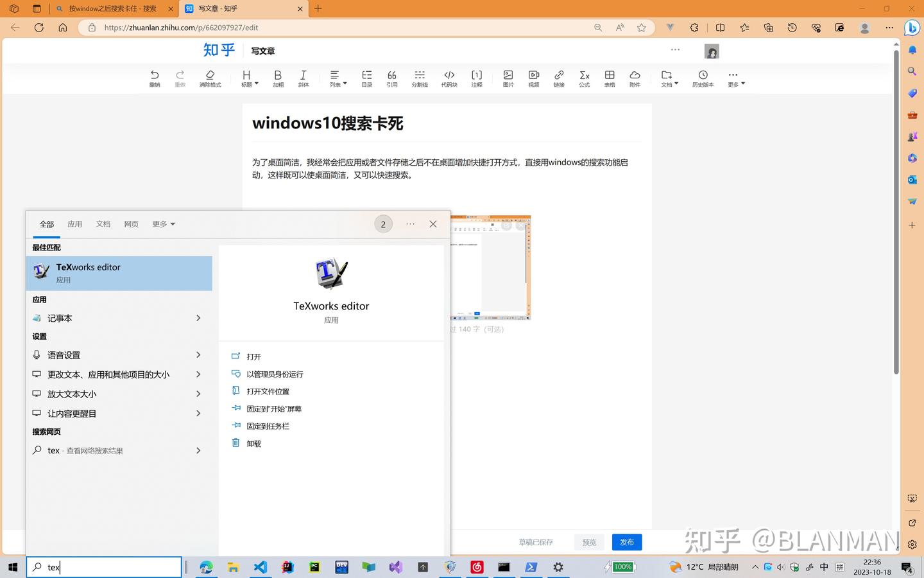Screen dimensions: 924x578
Task: Insert table of contents (目录) icon
Action: (x=366, y=78)
